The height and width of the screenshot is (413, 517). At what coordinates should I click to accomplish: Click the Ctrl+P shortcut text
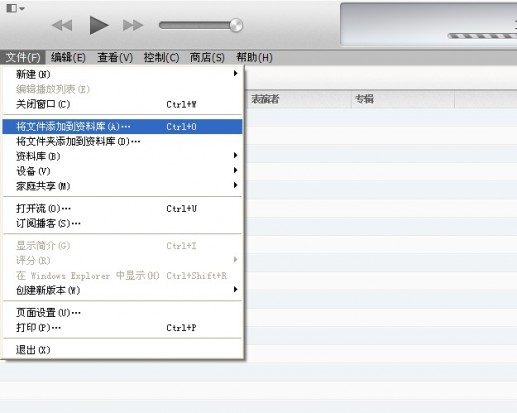pyautogui.click(x=181, y=328)
